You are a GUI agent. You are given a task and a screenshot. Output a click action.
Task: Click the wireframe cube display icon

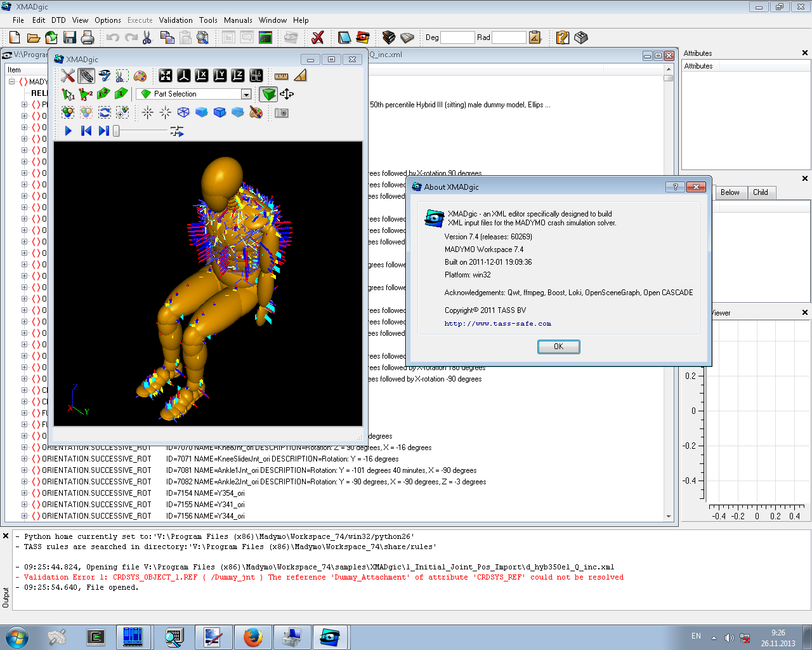tap(183, 112)
